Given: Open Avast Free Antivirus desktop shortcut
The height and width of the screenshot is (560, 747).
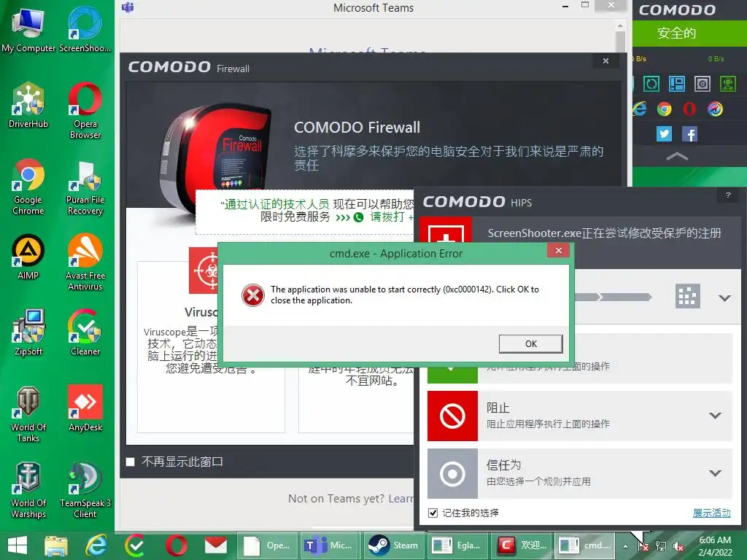Looking at the screenshot, I should tap(85, 262).
